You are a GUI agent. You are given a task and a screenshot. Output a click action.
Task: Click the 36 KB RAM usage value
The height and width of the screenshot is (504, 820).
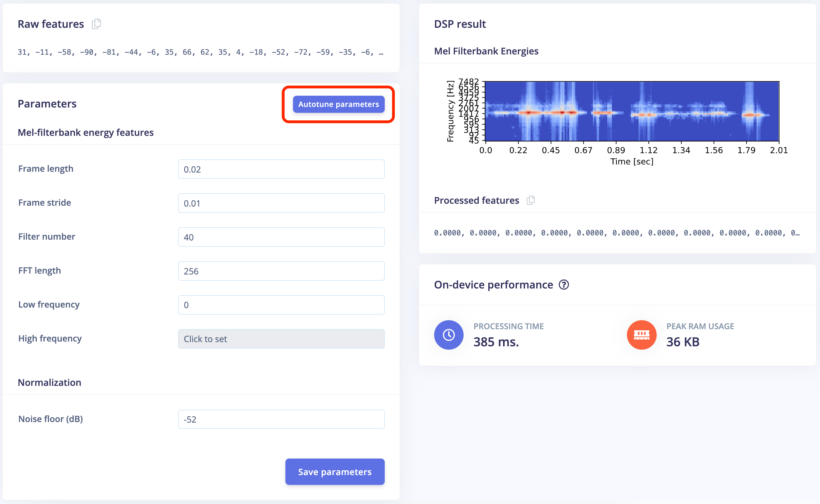click(x=683, y=342)
